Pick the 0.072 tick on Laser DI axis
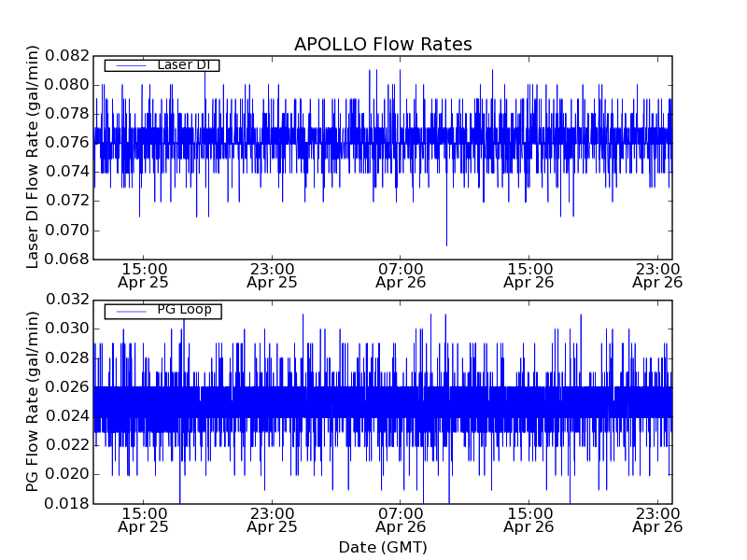 click(67, 201)
